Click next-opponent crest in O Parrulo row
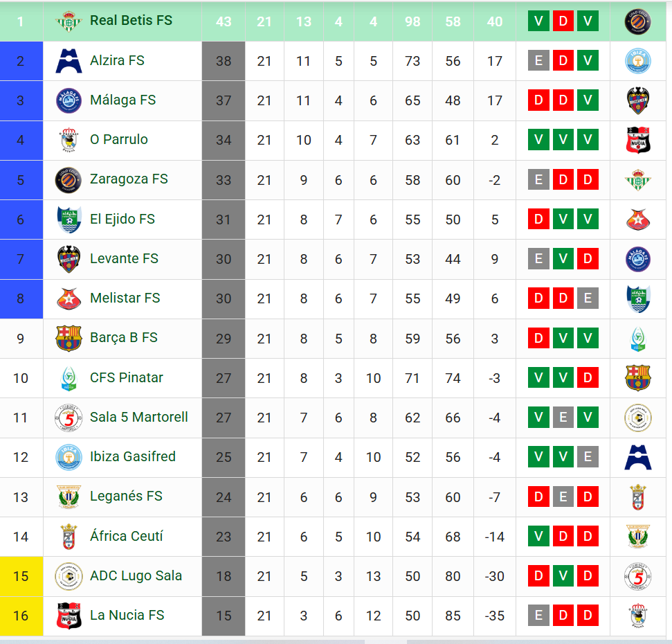 pos(637,140)
